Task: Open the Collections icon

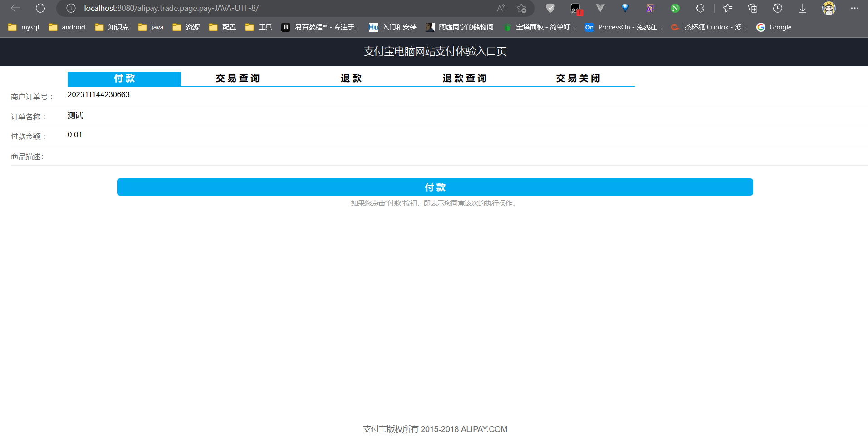Action: [753, 8]
